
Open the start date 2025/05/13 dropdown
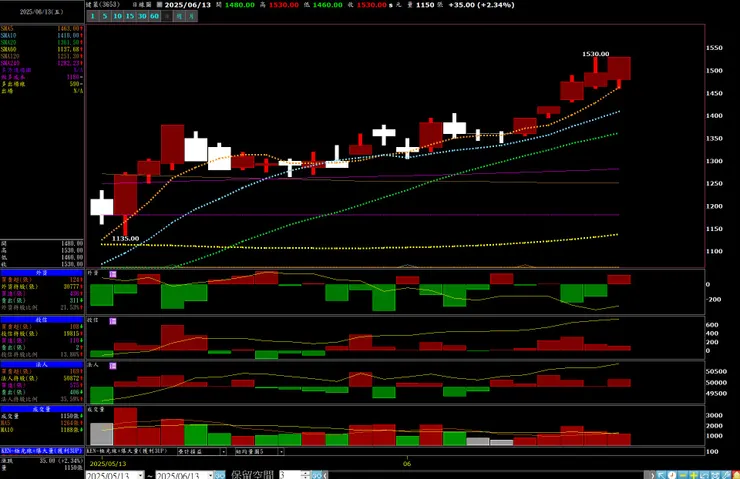141,475
